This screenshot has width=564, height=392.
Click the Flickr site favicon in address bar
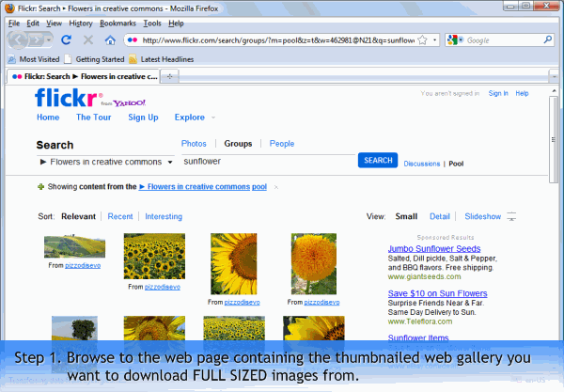coord(133,39)
